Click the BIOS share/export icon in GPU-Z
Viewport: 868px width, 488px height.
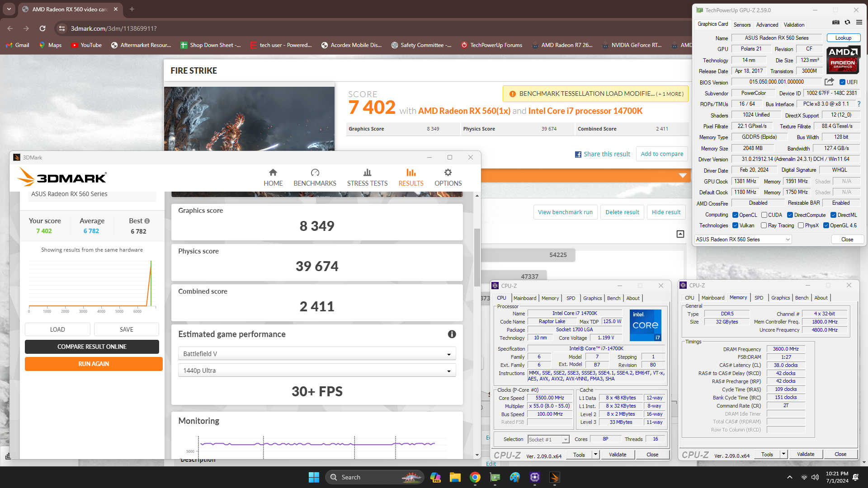click(x=829, y=82)
